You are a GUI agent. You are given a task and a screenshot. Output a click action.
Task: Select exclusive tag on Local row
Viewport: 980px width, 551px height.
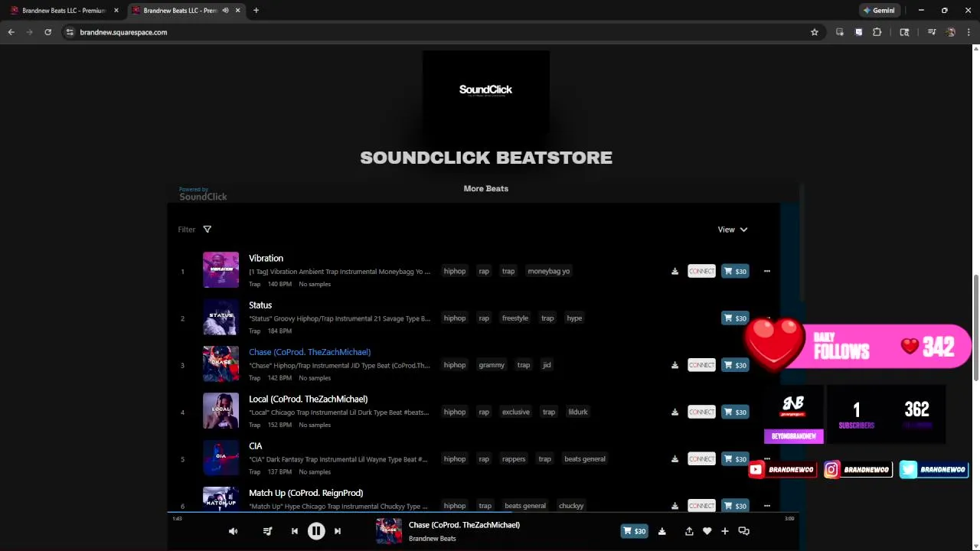516,412
